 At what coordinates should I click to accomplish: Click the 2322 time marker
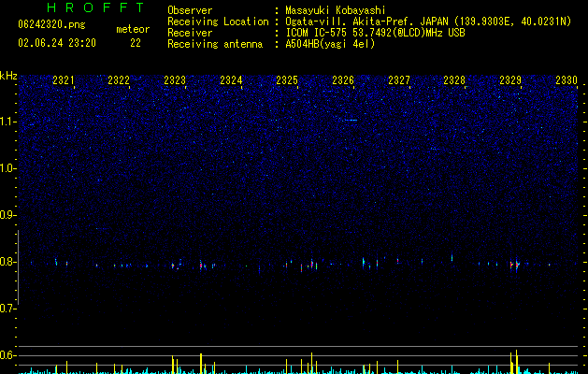click(119, 80)
